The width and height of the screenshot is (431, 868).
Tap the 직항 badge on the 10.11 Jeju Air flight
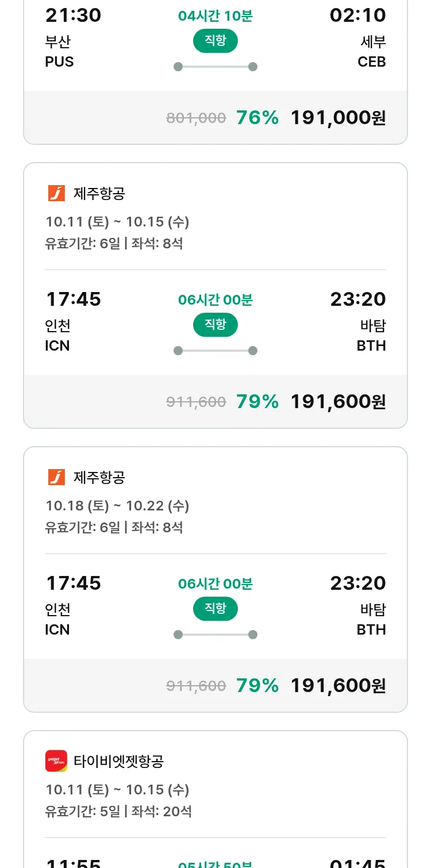215,325
